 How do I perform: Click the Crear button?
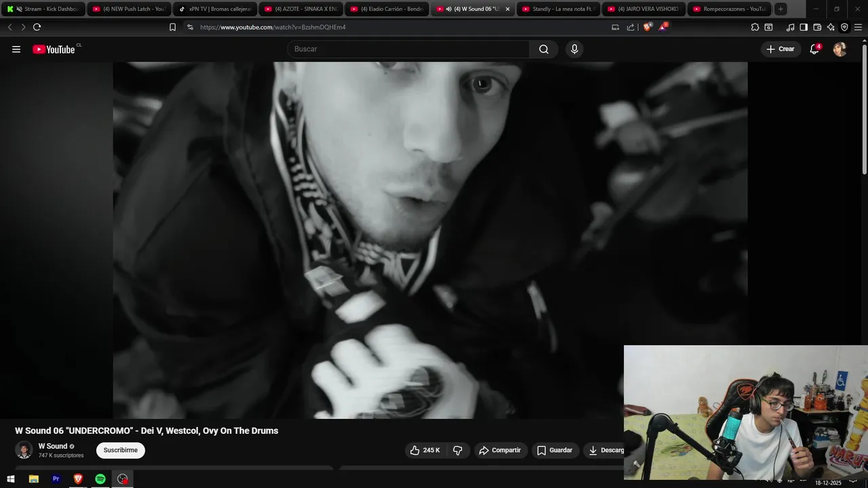(781, 49)
